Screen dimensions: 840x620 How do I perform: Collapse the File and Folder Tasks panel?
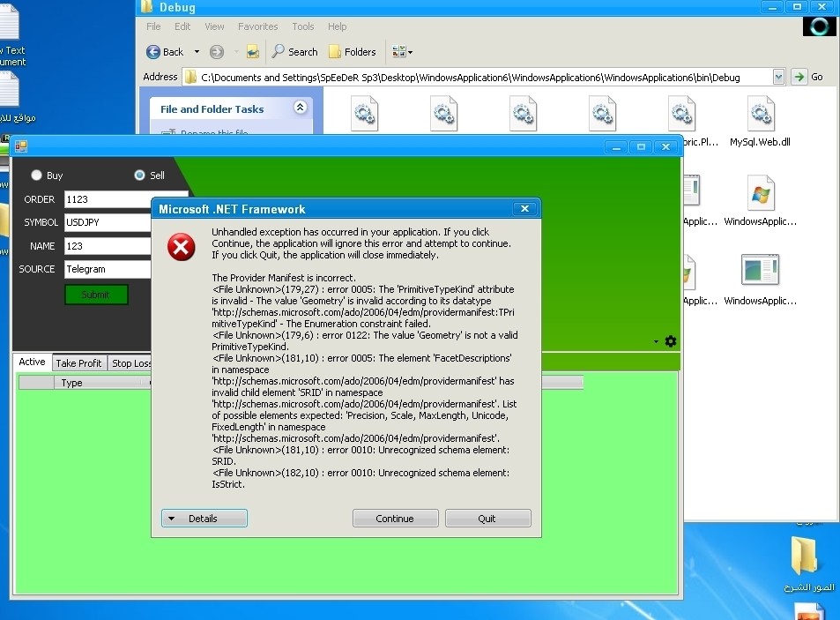click(300, 108)
